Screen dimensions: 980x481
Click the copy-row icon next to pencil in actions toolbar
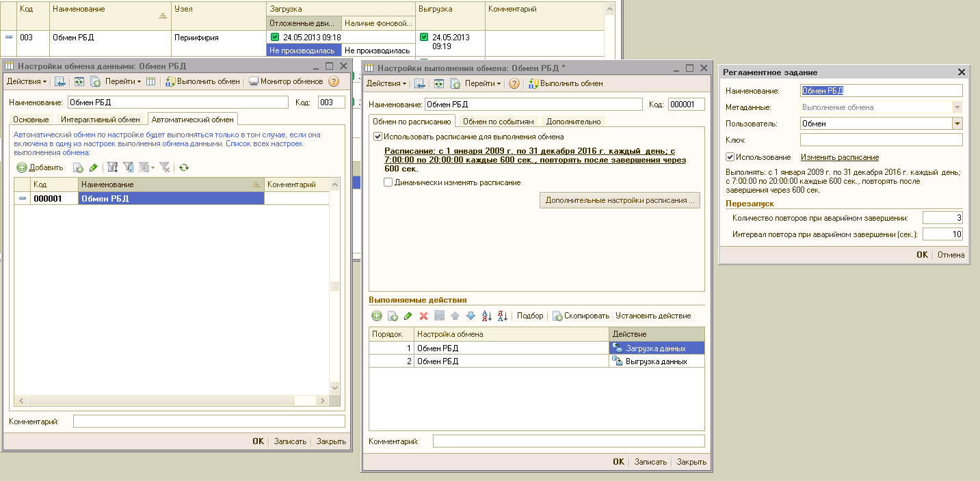393,316
